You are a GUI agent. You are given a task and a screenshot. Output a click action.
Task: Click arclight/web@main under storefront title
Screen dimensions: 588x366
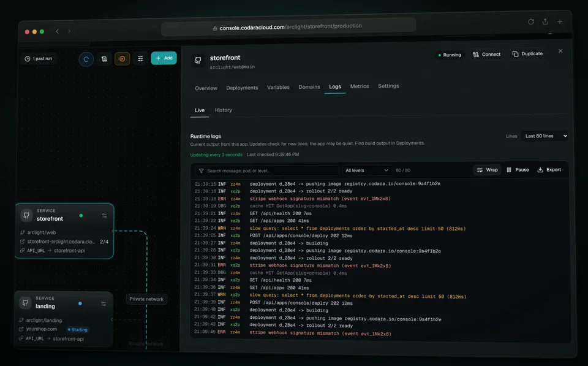point(232,67)
